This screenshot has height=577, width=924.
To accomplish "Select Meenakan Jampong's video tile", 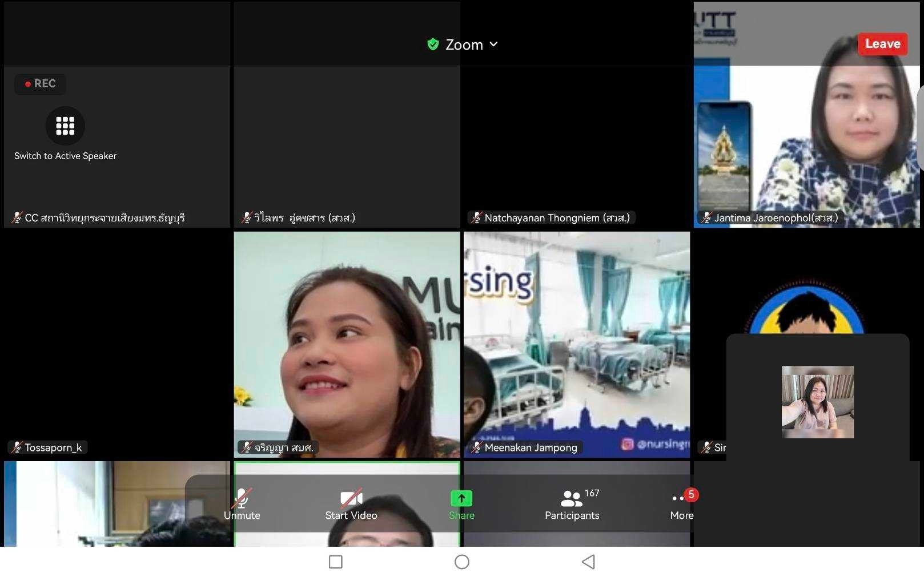I will (577, 344).
